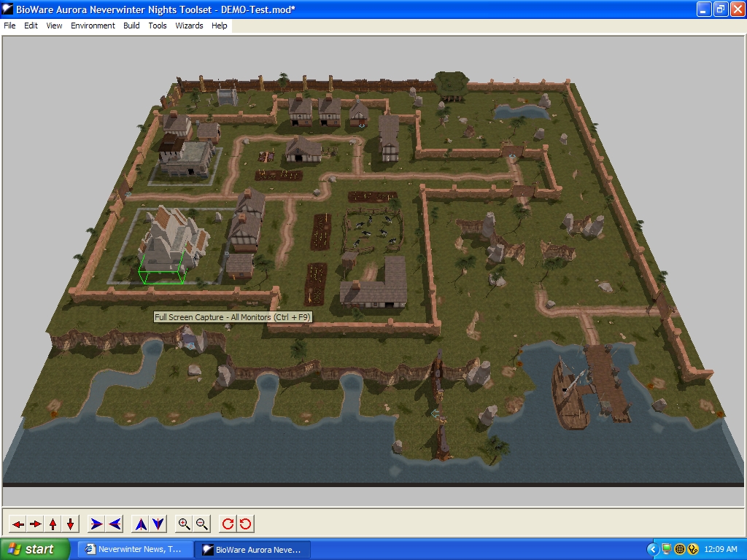Click the zoom in magnifier
Image resolution: width=747 pixels, height=560 pixels.
pyautogui.click(x=185, y=524)
